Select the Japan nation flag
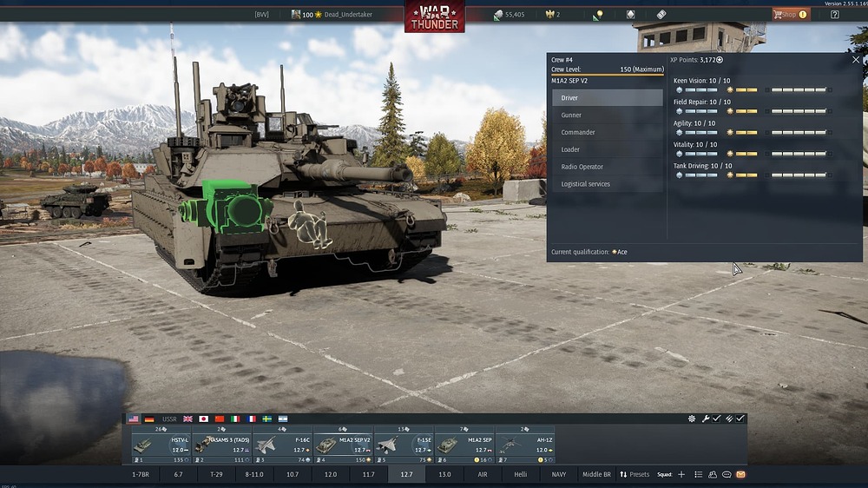868x488 pixels. pyautogui.click(x=203, y=419)
